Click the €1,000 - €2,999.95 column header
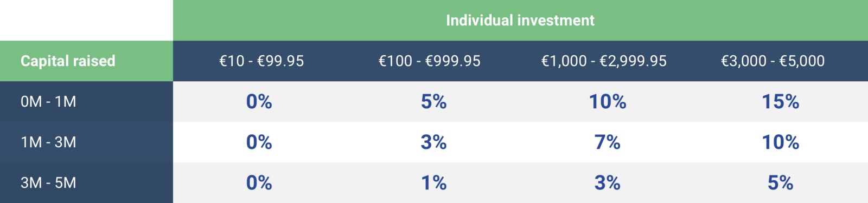Image resolution: width=868 pixels, height=203 pixels. [604, 61]
